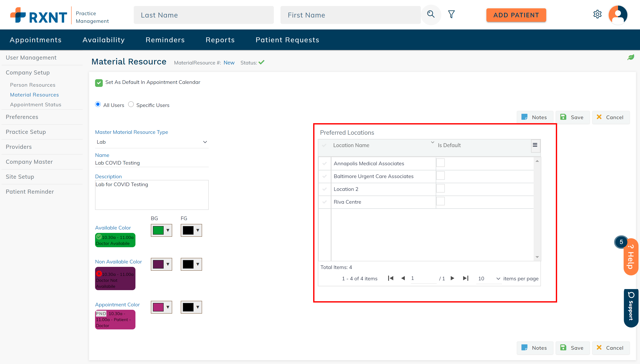Click the green leaf icon
This screenshot has width=640, height=364.
coord(631,57)
